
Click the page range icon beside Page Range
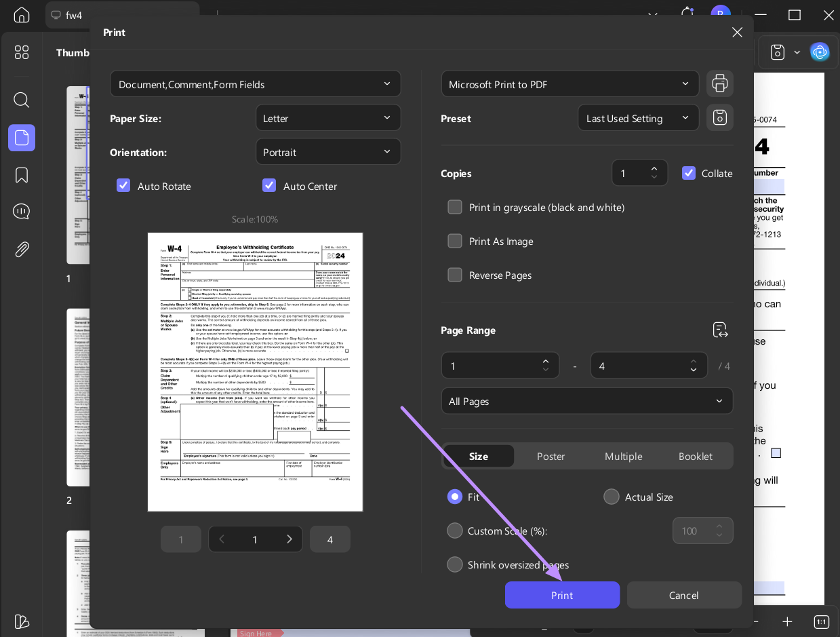719,330
